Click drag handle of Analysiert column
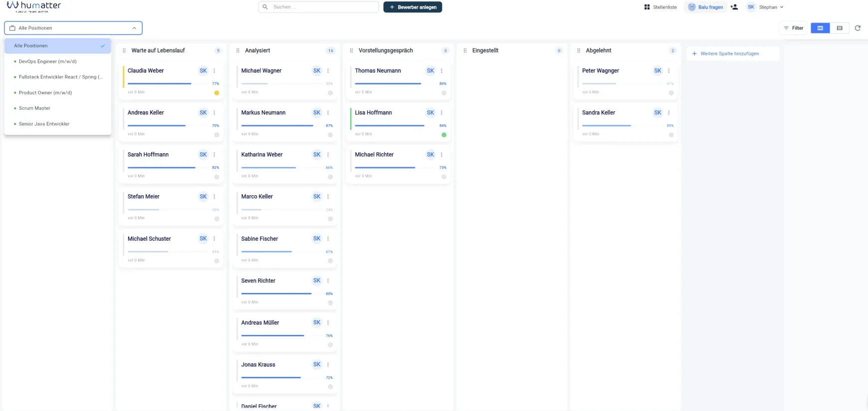Viewport: 868px width, 411px height. [x=238, y=50]
